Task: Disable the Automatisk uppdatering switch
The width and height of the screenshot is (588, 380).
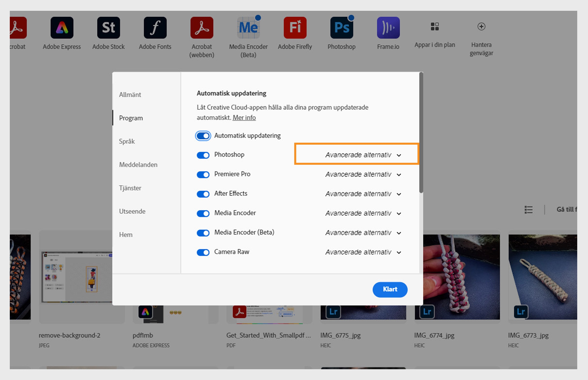Action: 203,136
